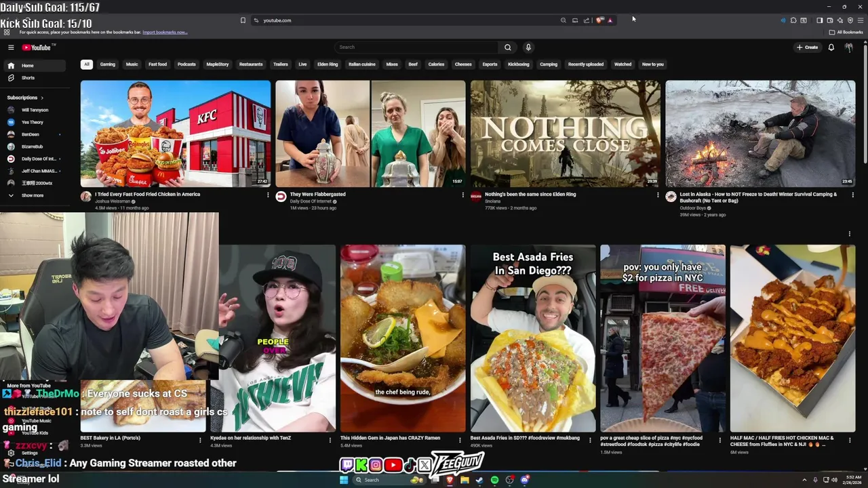Open Will Tennyson subscription channel
The height and width of the screenshot is (488, 868).
tap(34, 110)
